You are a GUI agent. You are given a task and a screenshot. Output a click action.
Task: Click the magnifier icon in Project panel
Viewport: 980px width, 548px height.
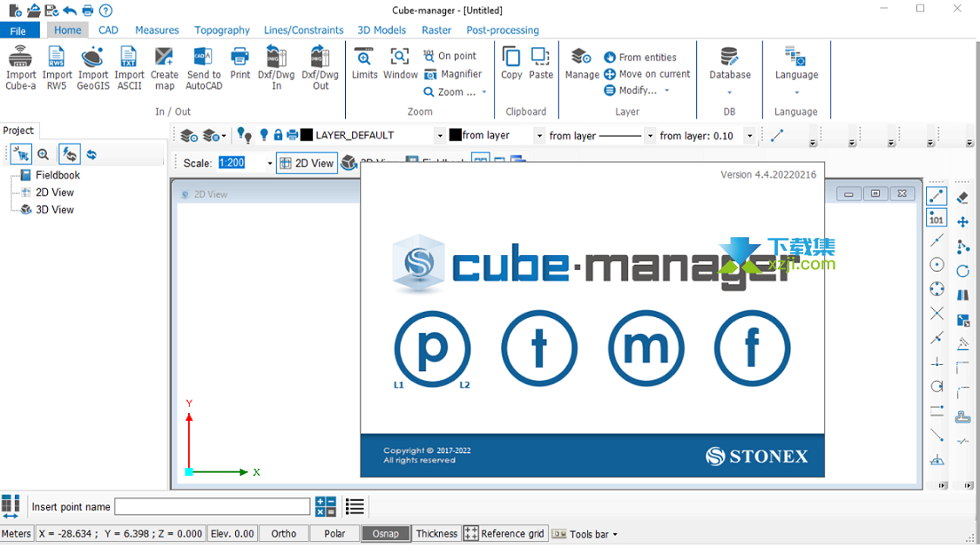pos(44,154)
